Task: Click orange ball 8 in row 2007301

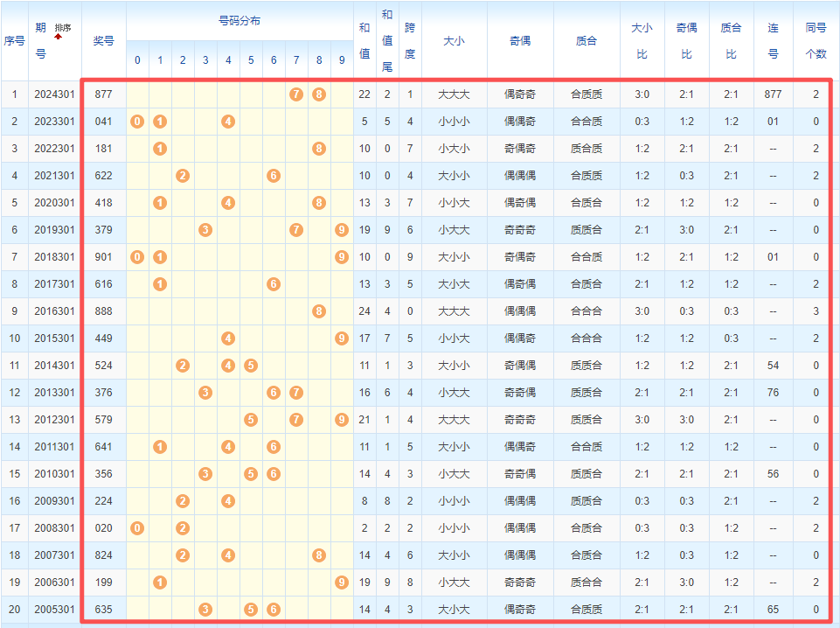Action: point(319,555)
